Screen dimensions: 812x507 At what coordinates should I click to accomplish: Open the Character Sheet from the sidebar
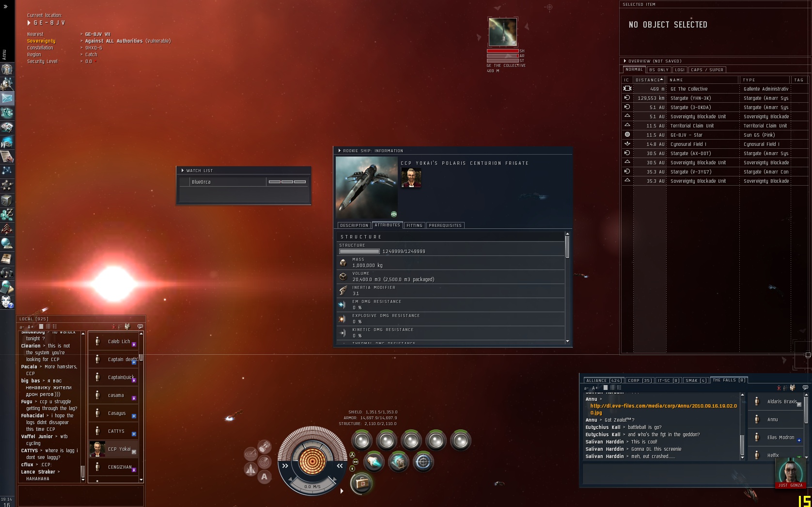pyautogui.click(x=7, y=69)
